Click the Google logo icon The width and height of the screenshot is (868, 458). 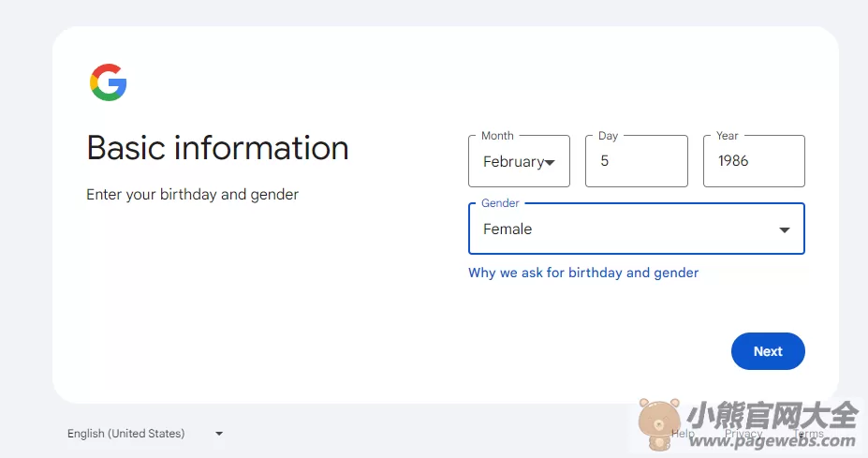(109, 82)
